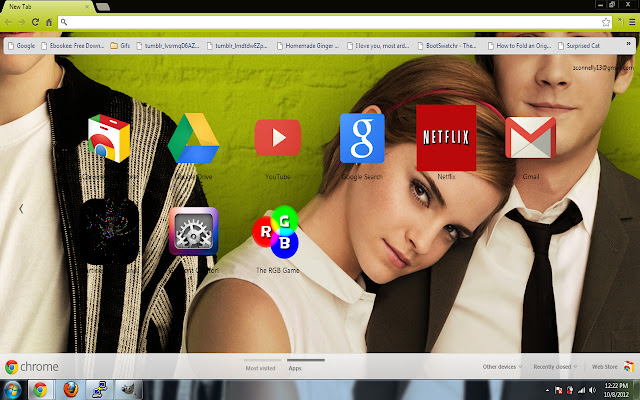
Task: Open the Netflix app
Action: (x=446, y=138)
